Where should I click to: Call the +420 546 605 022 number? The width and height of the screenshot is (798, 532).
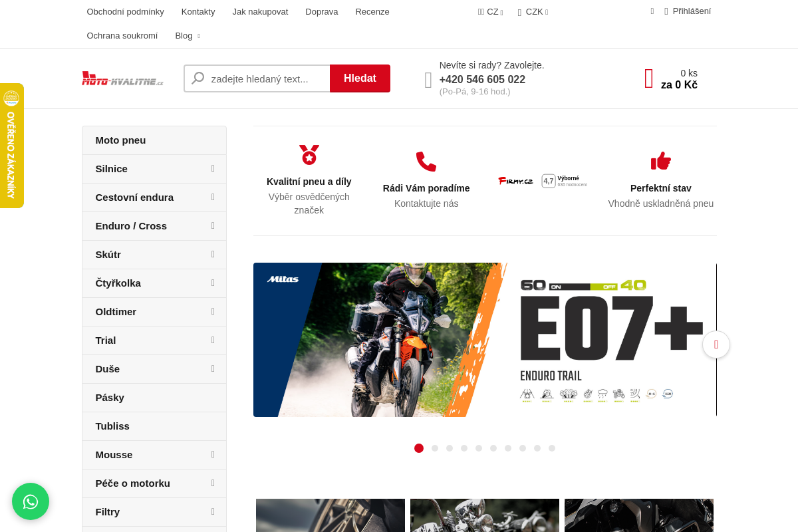(x=482, y=80)
